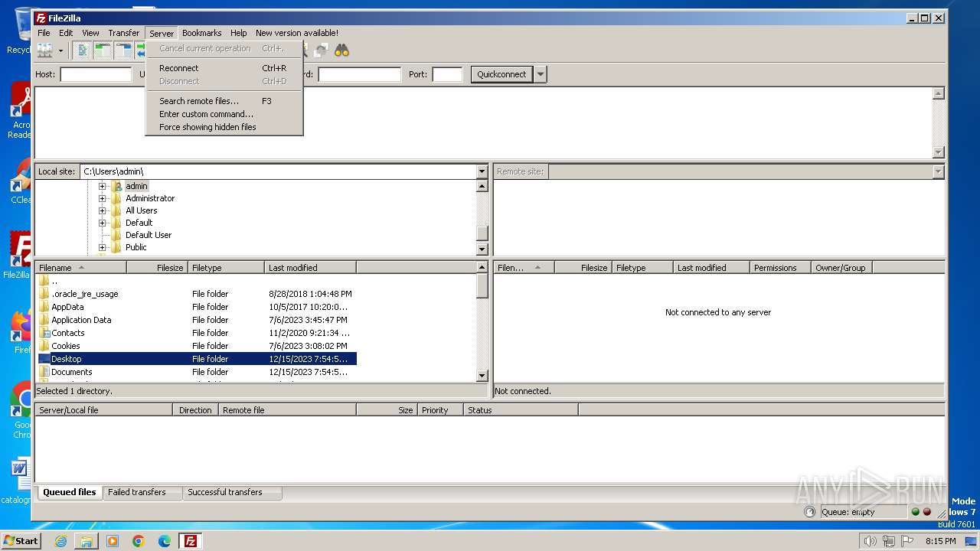Toggle the local directory tree icon
This screenshot has height=551, width=980.
[x=103, y=51]
